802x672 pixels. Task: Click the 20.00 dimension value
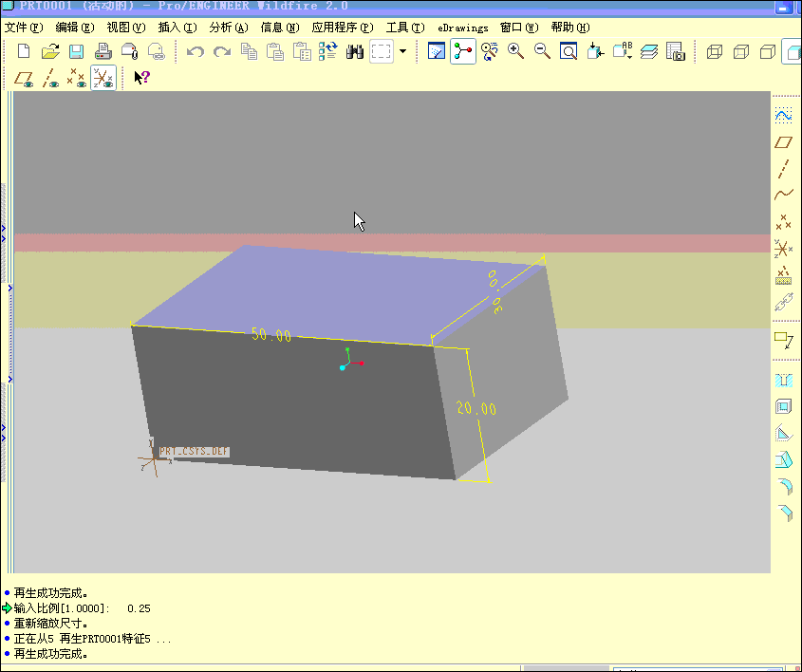pyautogui.click(x=476, y=407)
